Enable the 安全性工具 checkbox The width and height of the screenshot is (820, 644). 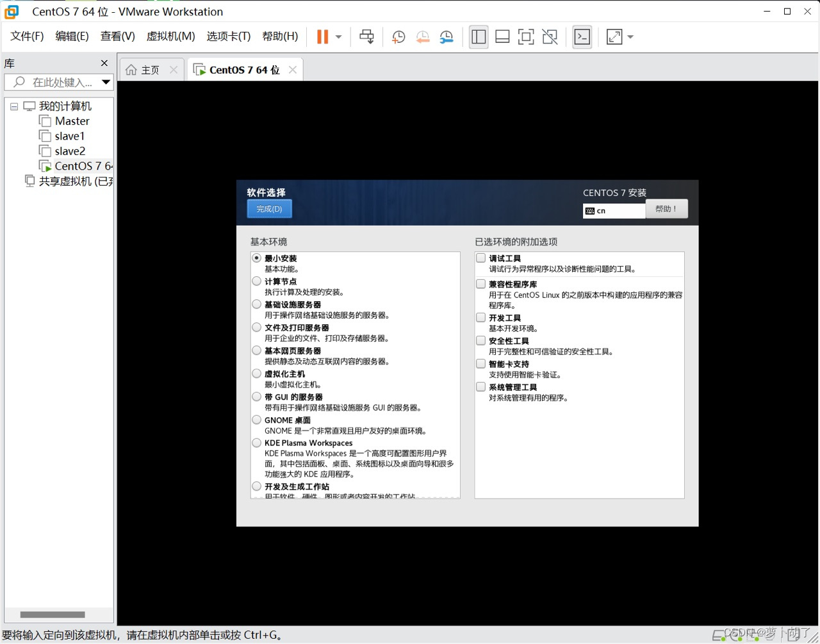coord(481,341)
